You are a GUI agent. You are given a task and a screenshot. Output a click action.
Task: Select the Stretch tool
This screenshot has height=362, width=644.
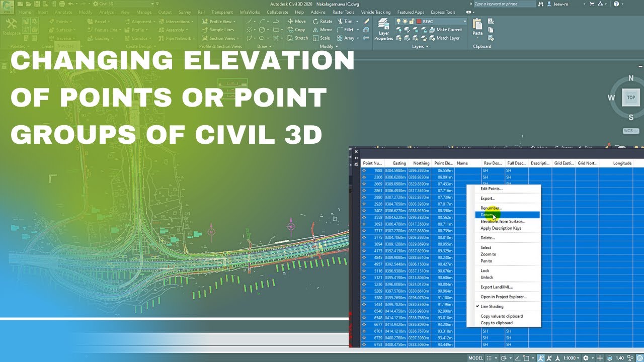tap(297, 38)
